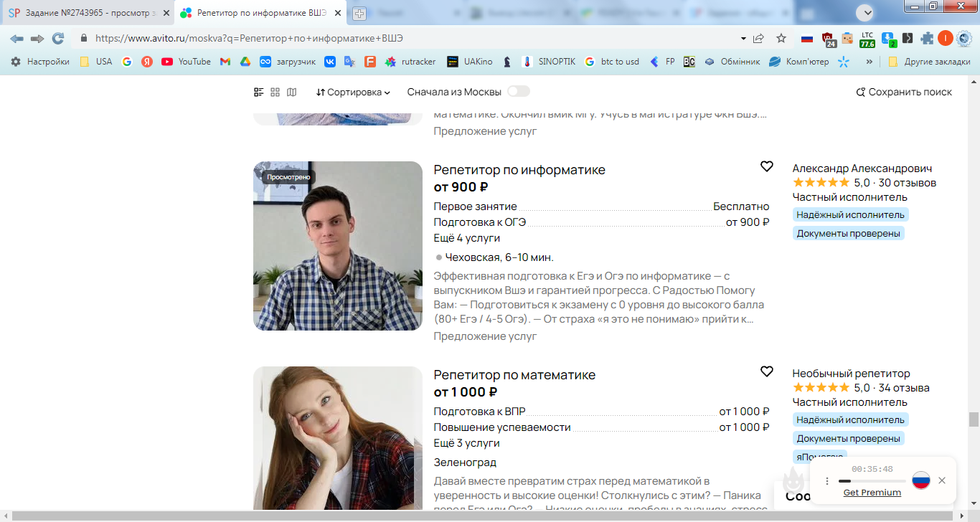View the 30 отзывов reviews link
Viewport: 980px width, 522px height.
coord(908,183)
